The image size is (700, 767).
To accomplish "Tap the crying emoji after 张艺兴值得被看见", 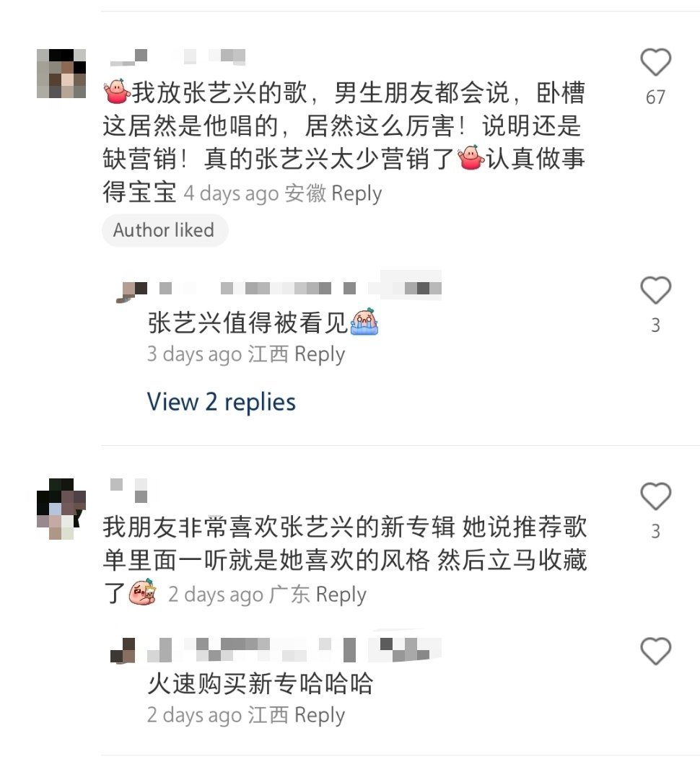I will (364, 323).
